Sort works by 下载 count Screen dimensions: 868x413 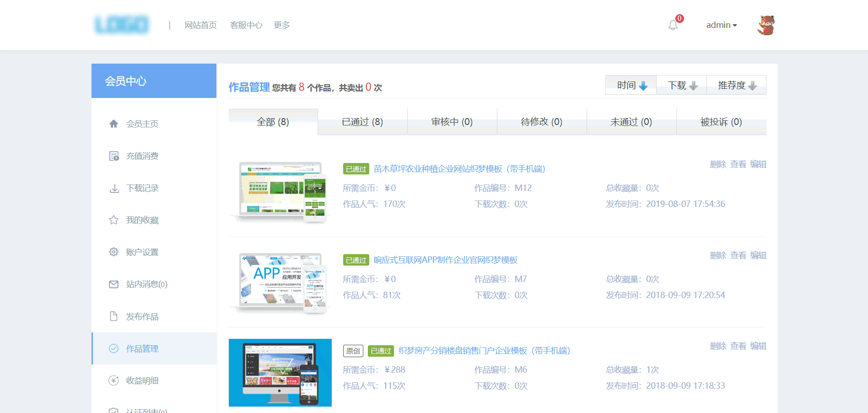pyautogui.click(x=682, y=85)
